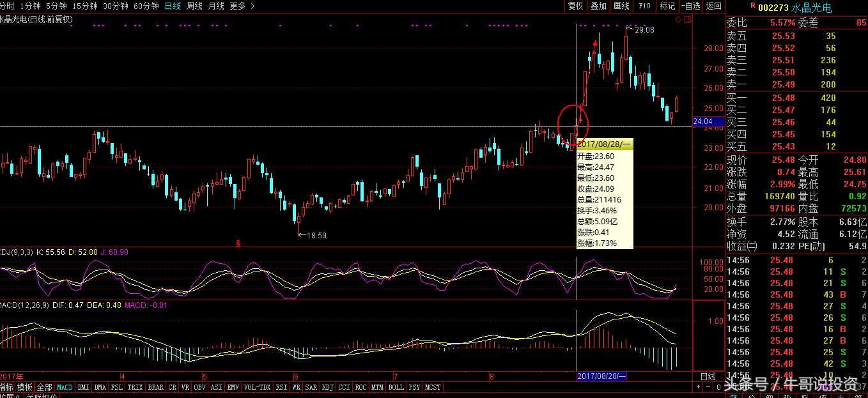
Task: Click the split-panel square icon above the chart
Action: pos(688,20)
